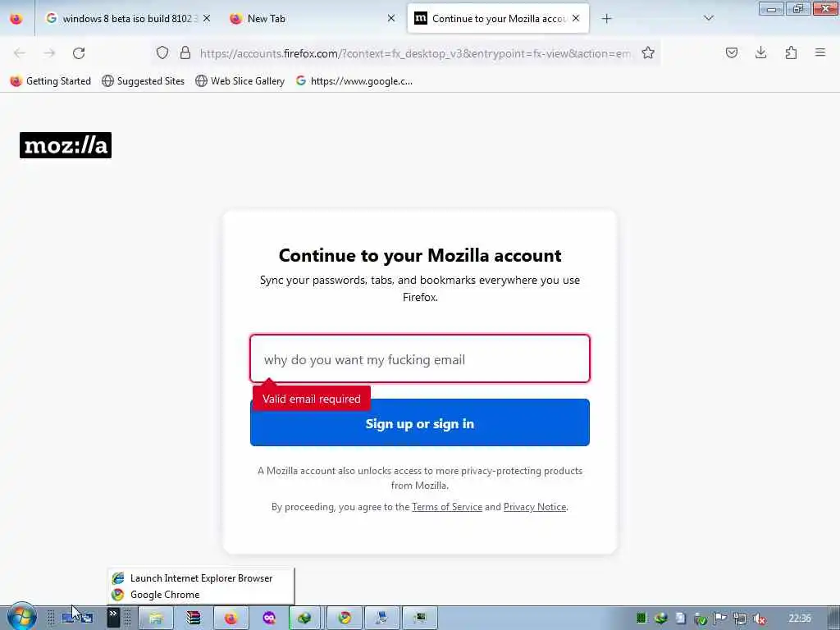
Task: Click the Sign up or sign in button
Action: 419,422
